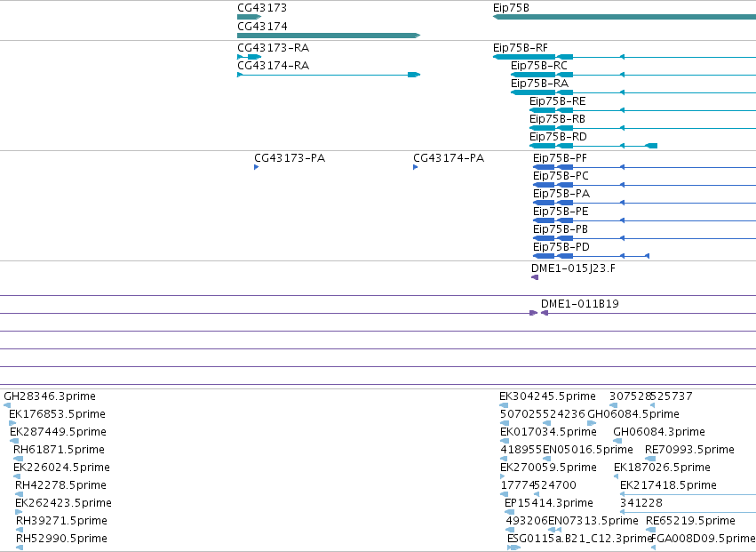
Task: Select the EN07313.5prime EST label
Action: pos(593,521)
